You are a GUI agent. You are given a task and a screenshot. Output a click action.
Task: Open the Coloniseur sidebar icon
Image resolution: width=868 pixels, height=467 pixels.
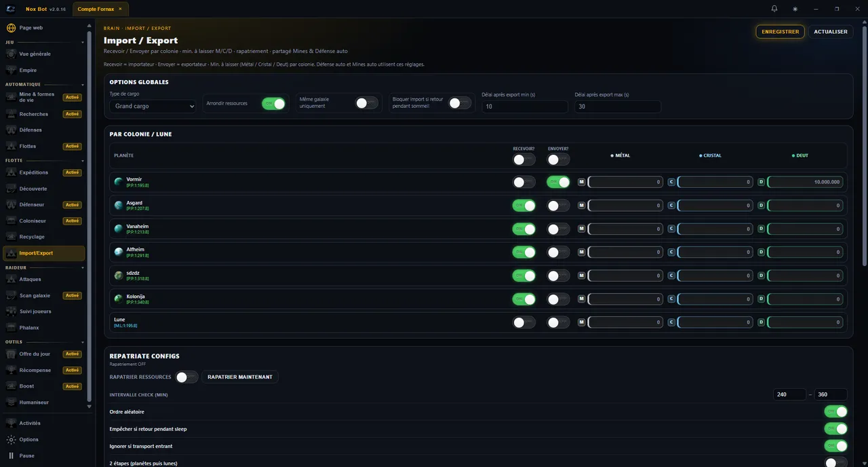(11, 221)
